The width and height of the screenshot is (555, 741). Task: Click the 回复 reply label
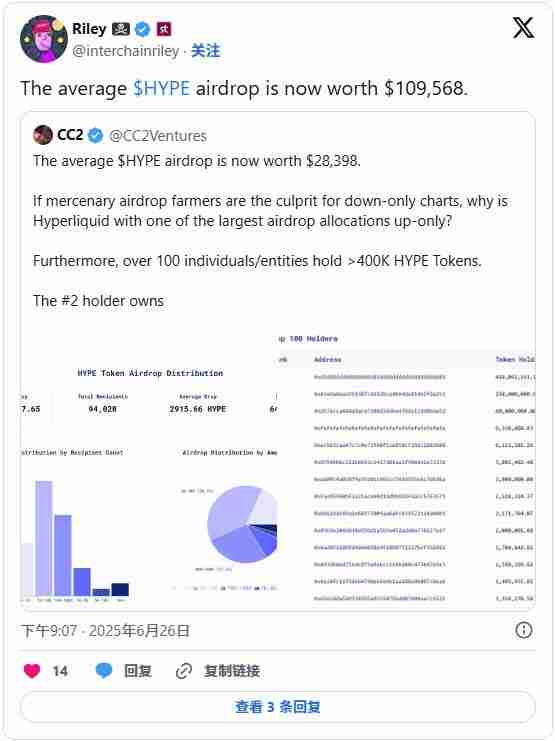click(138, 671)
